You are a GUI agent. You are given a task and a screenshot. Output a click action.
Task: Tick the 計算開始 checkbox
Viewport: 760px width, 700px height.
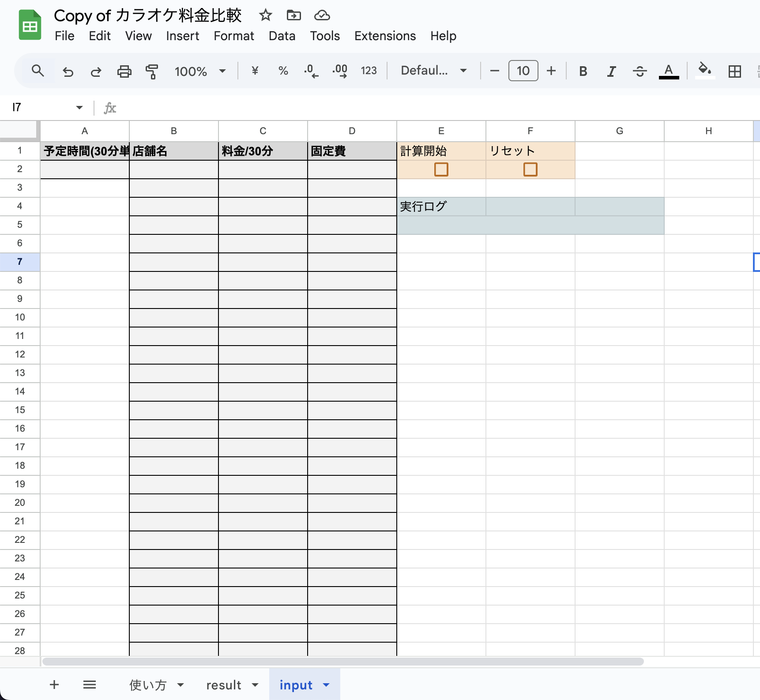pyautogui.click(x=441, y=169)
